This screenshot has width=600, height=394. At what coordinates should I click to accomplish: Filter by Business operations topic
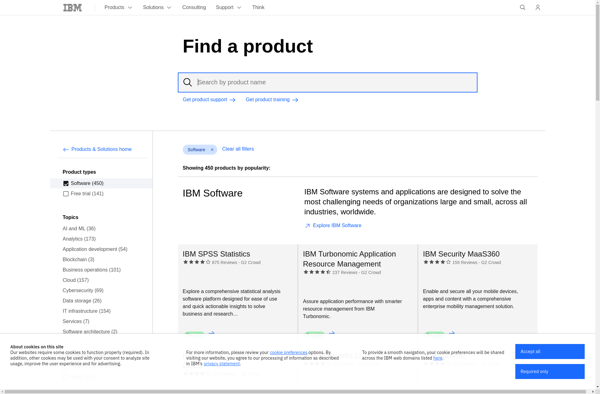point(91,270)
